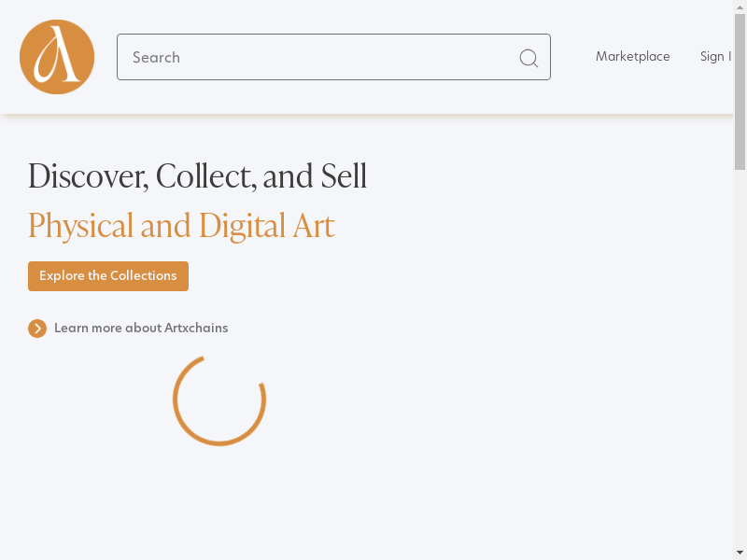This screenshot has width=747, height=560.
Task: Click the white lambda letter inside the logo
Action: [x=56, y=58]
